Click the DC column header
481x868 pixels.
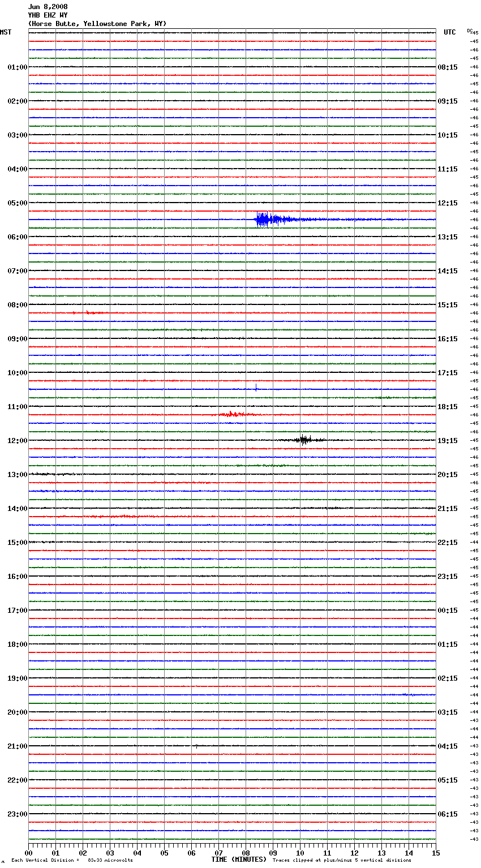[x=470, y=31]
